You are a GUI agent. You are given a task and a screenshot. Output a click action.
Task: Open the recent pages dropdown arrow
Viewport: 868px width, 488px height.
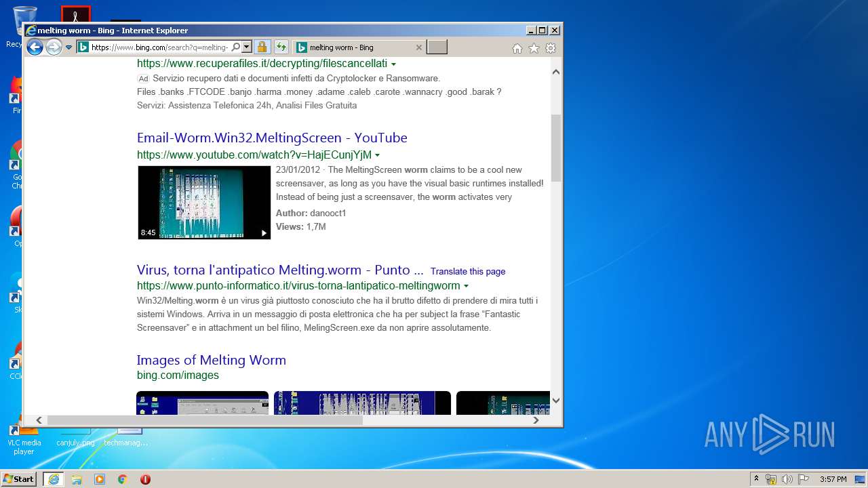(x=68, y=47)
